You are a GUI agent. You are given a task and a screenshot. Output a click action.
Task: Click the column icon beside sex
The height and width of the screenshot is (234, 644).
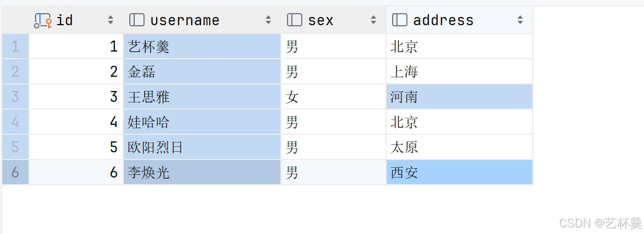[295, 20]
